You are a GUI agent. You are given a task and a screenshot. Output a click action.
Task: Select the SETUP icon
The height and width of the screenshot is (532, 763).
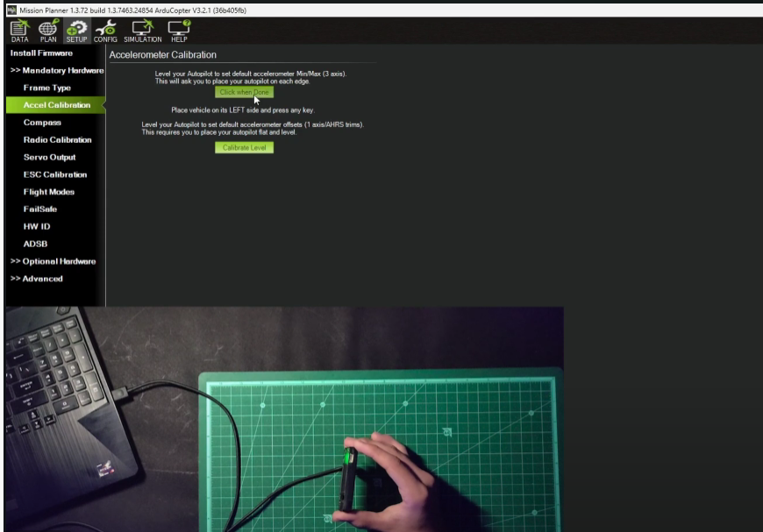[x=77, y=31]
